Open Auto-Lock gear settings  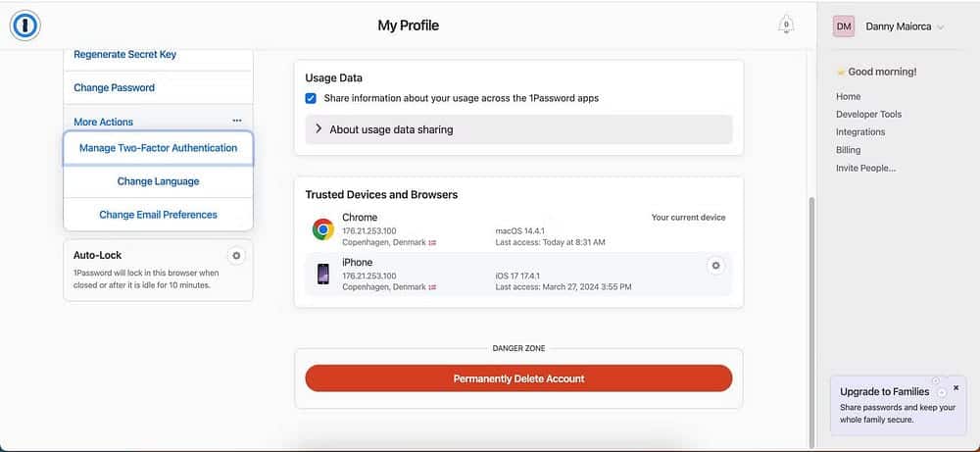coord(235,255)
